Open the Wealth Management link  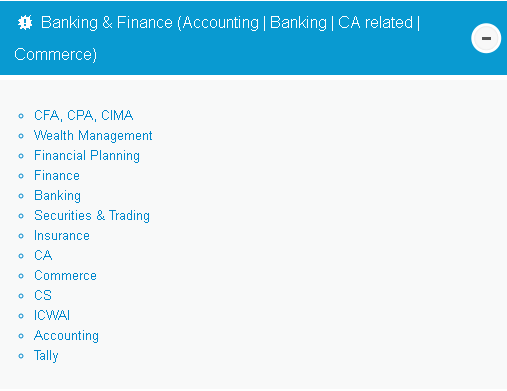[93, 136]
